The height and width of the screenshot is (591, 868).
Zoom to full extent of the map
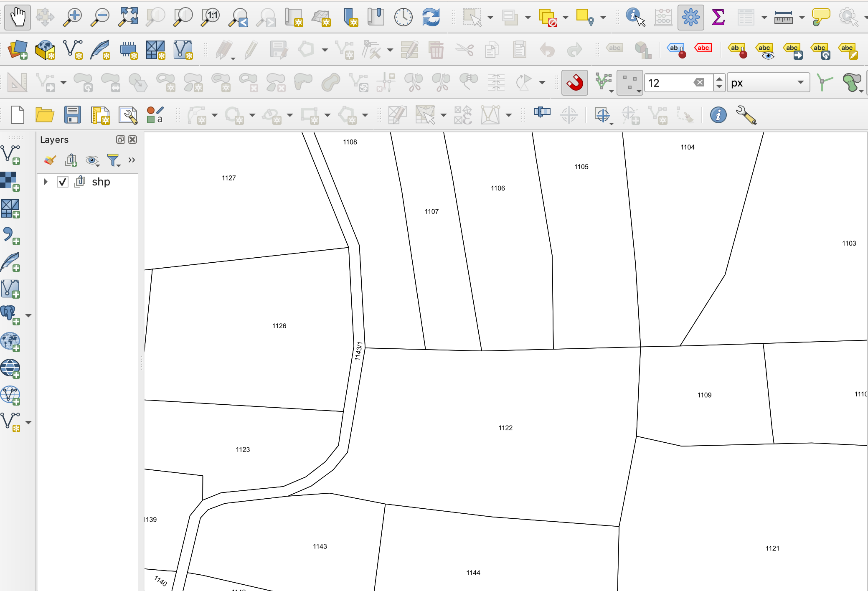click(128, 17)
